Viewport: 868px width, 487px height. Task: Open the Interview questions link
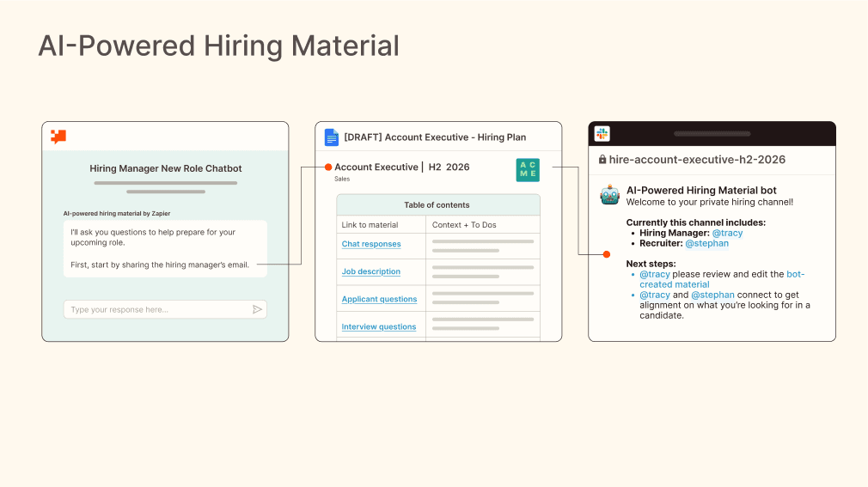coord(379,326)
